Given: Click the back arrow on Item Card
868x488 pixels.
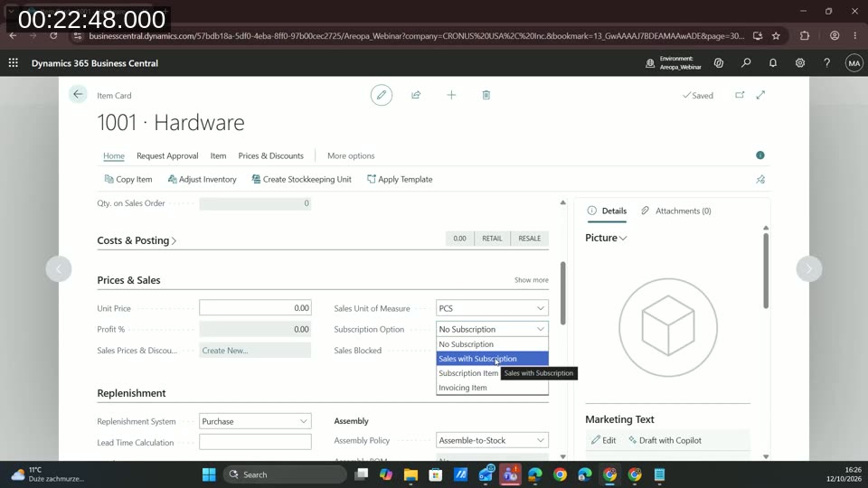Looking at the screenshot, I should tap(78, 95).
